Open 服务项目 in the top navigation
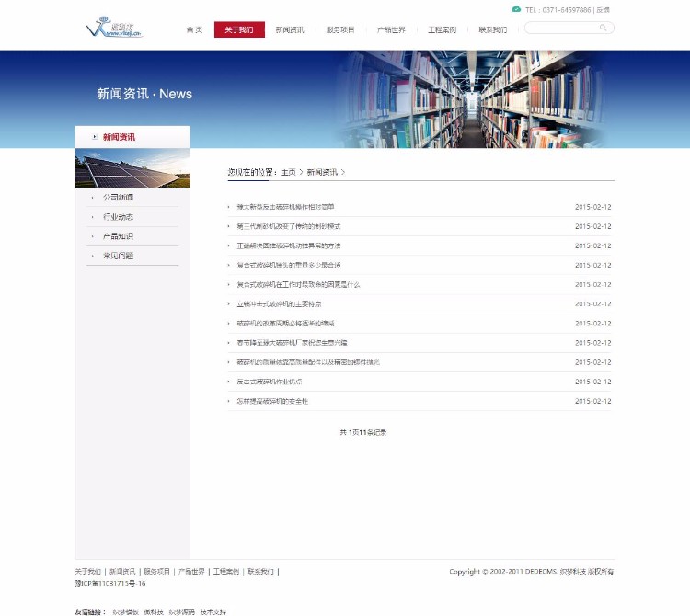The height and width of the screenshot is (616, 690). click(340, 30)
